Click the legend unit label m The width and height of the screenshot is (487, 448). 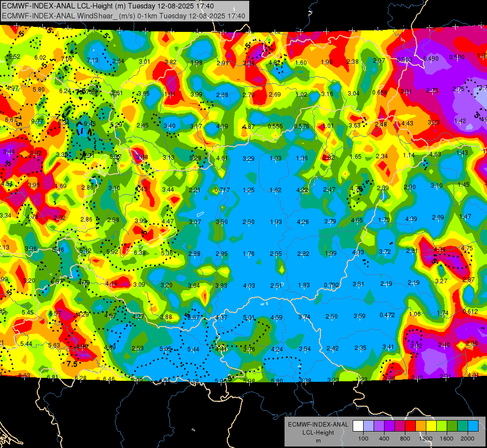[318, 441]
